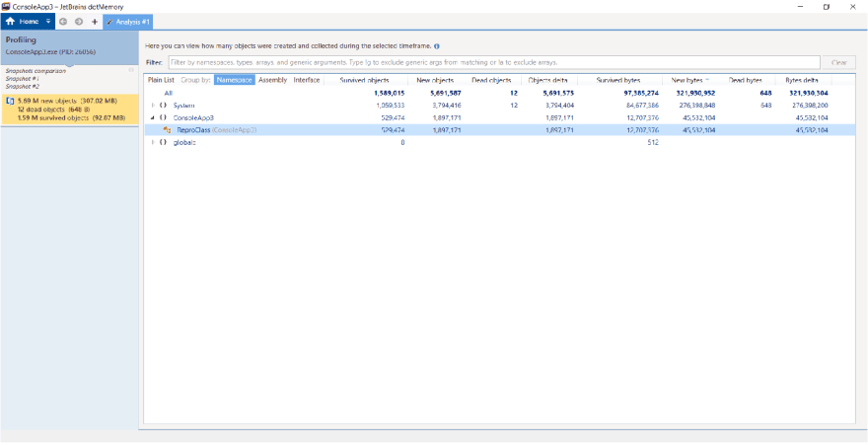Click the total new bytes value 321,930,952
The width and height of the screenshot is (868, 446).
coord(696,93)
